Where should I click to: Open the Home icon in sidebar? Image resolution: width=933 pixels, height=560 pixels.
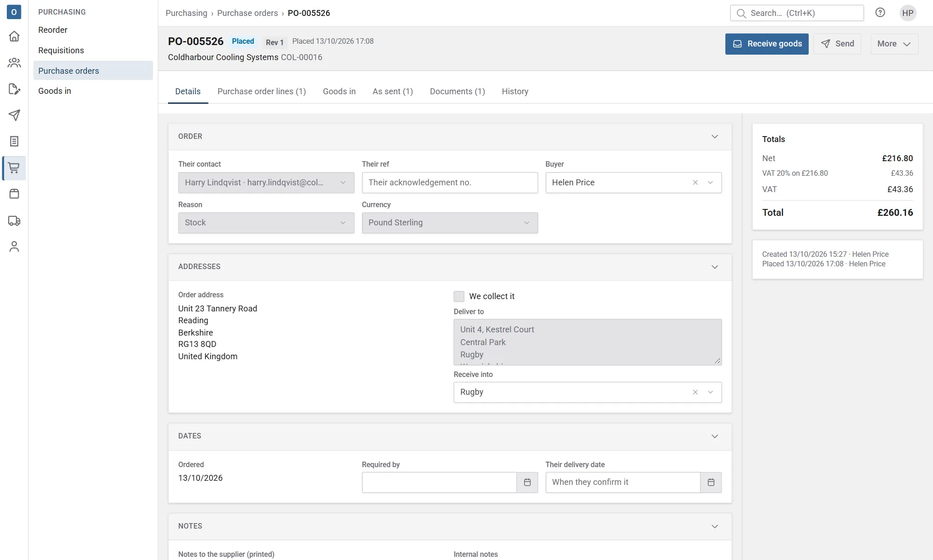pos(14,36)
